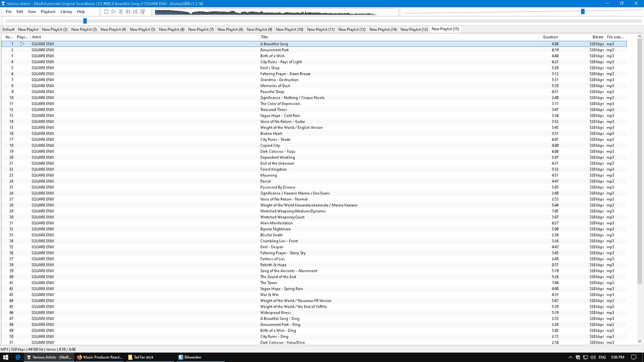Skip to previous track using toolbar icon
Screen dimensions: 644x362
pos(128,12)
